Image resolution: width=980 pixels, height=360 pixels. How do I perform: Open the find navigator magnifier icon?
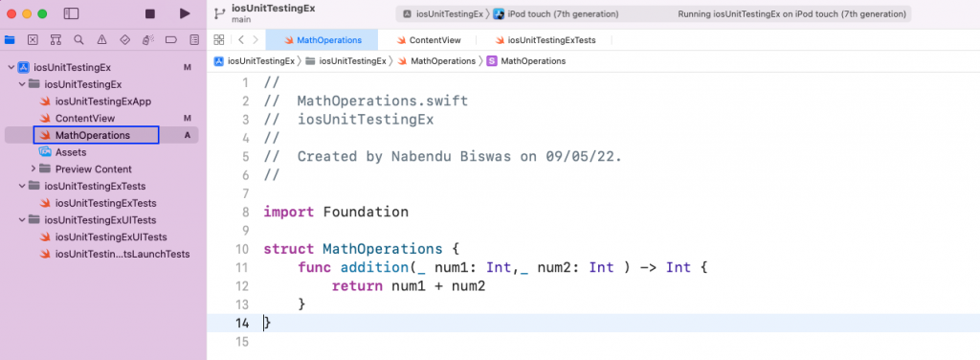pyautogui.click(x=78, y=40)
